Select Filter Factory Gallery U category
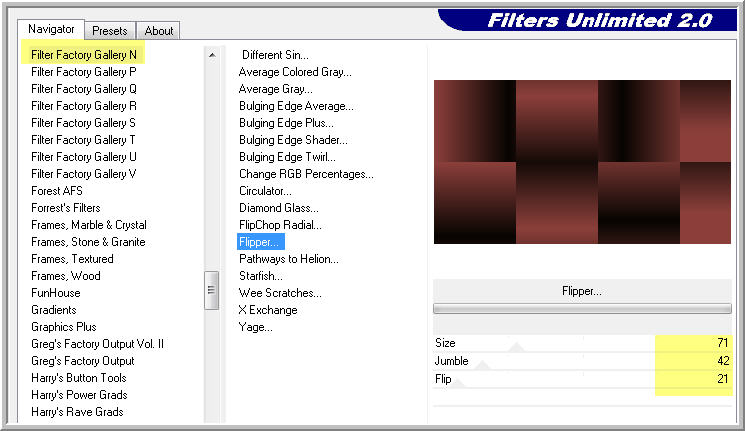Screen dimensions: 745x431 pyautogui.click(x=84, y=157)
